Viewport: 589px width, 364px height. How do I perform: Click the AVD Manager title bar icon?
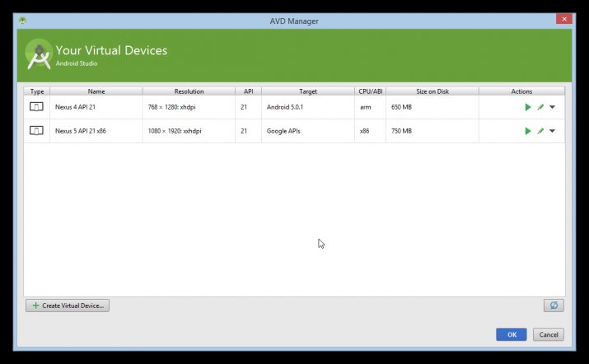(x=22, y=21)
